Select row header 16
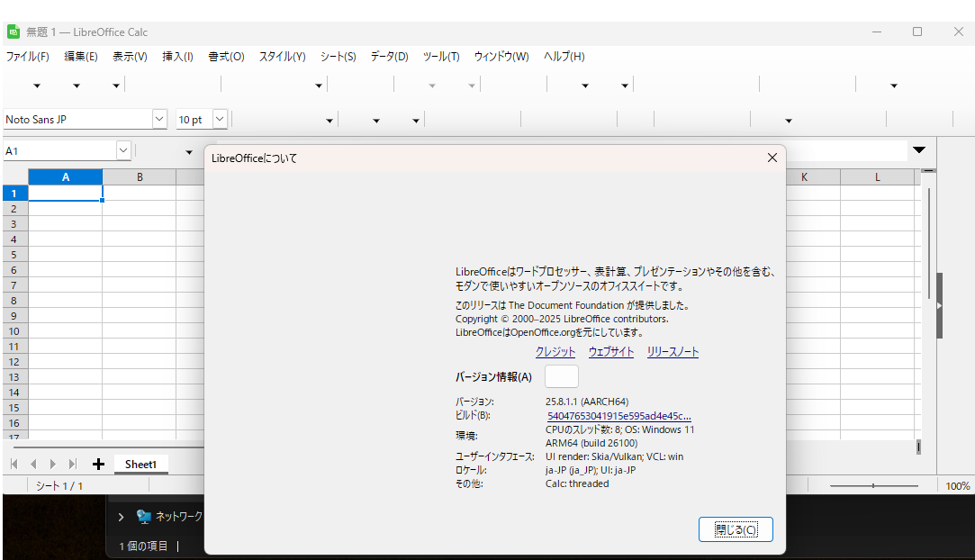 [14, 423]
